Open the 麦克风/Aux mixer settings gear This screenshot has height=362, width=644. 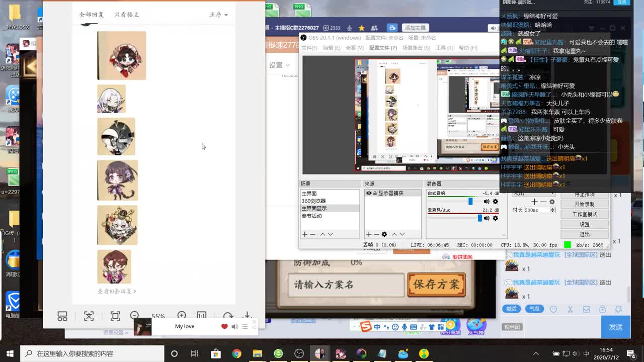click(x=495, y=218)
